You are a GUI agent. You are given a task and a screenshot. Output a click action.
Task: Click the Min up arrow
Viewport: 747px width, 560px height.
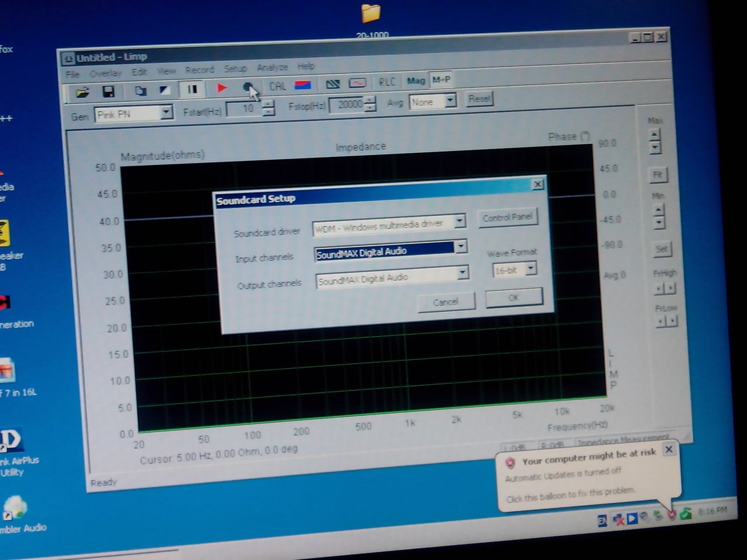[658, 210]
